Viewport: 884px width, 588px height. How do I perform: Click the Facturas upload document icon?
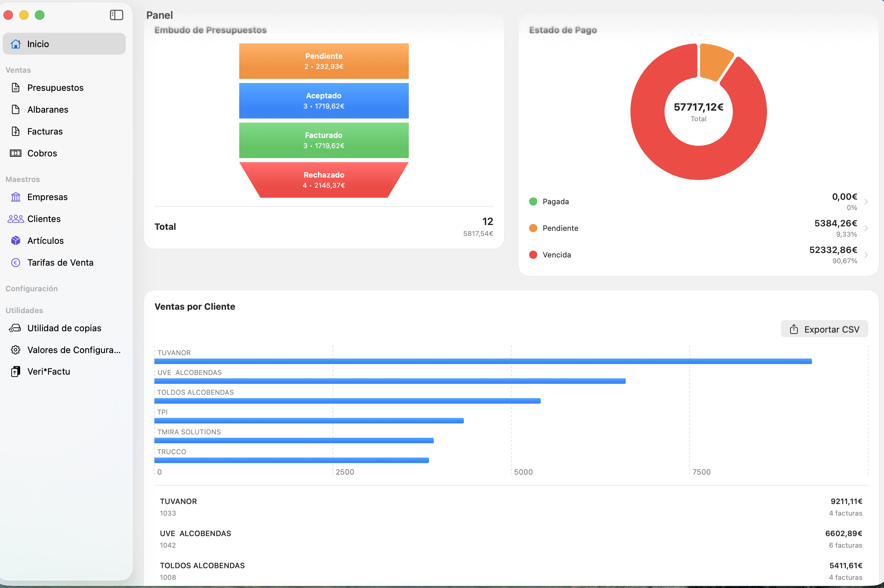point(16,131)
